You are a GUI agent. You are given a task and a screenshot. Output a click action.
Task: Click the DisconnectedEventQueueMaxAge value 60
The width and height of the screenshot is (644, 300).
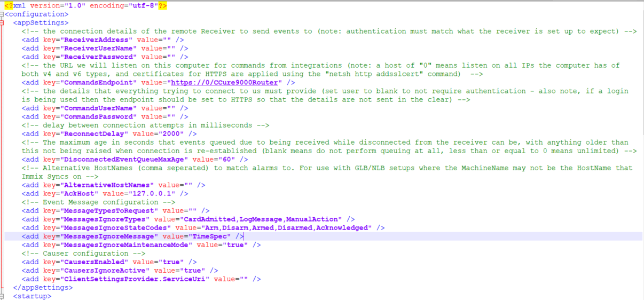point(229,160)
